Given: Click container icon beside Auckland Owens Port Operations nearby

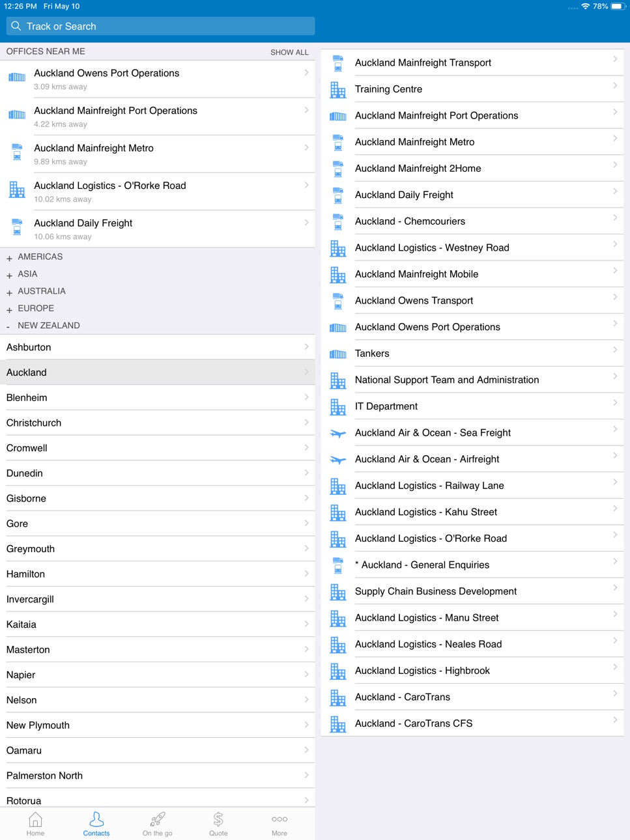Looking at the screenshot, I should 17,77.
